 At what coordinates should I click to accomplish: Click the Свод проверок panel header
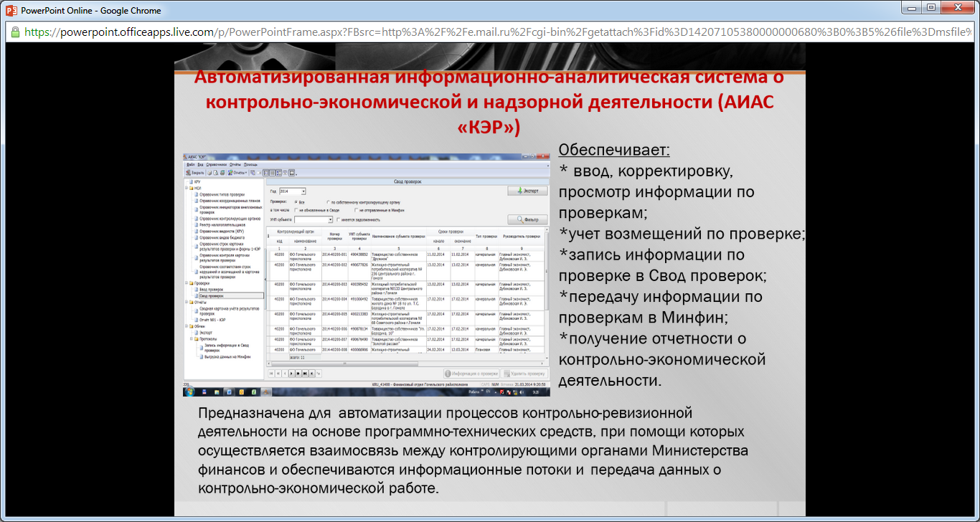(407, 182)
